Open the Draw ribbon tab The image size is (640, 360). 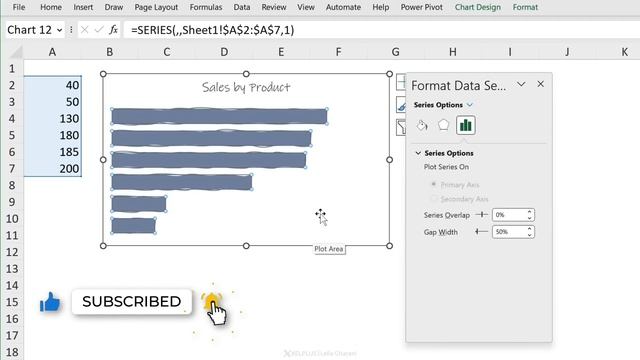114,7
